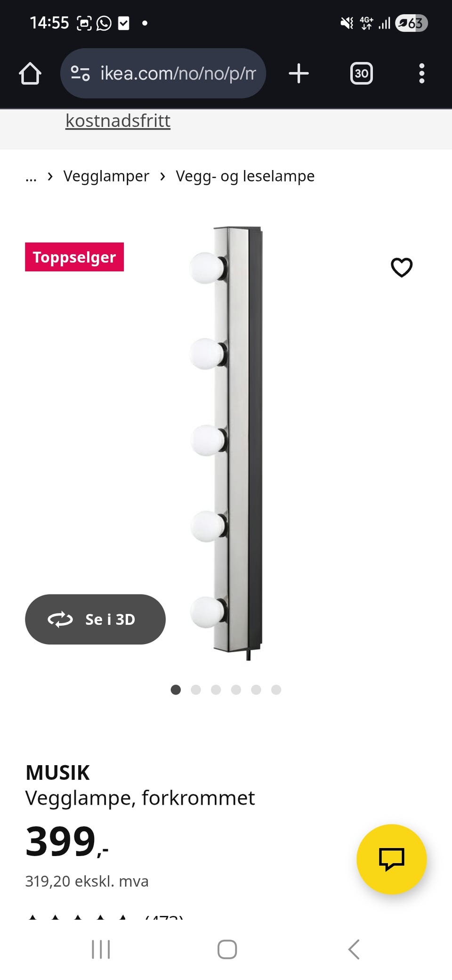Screen dimensions: 452x980
Task: Open site settings icon in address bar
Action: pos(80,73)
